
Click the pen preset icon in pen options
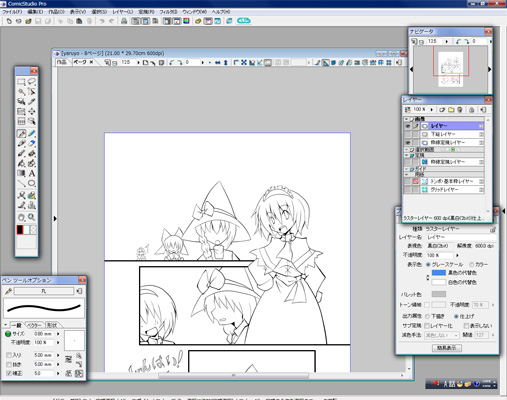coord(8,291)
